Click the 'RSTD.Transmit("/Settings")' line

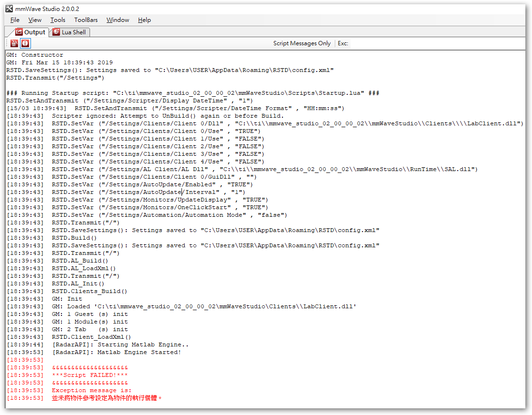pos(55,78)
